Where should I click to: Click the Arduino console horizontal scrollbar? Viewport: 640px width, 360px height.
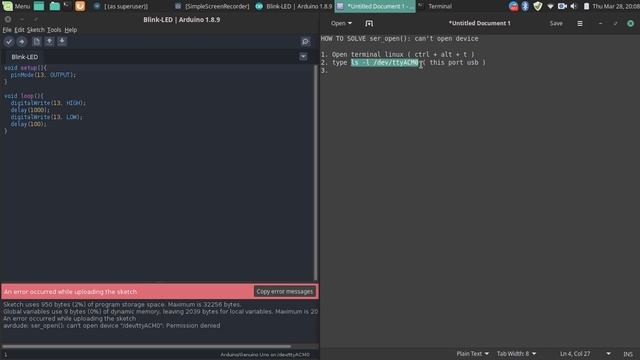click(147, 347)
